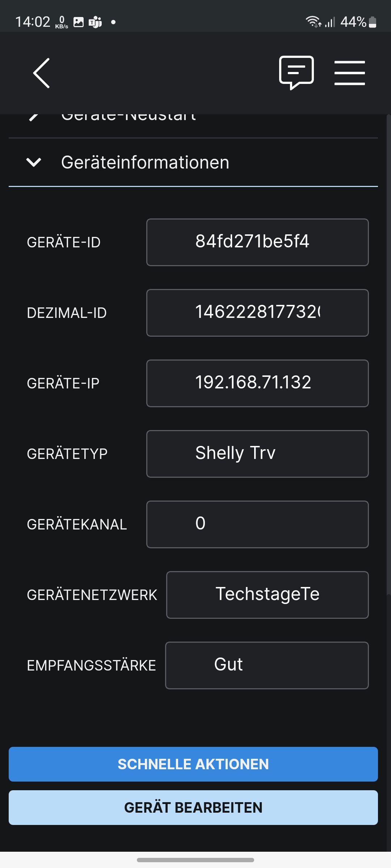Tap the Wi-Fi status icon

tap(313, 22)
